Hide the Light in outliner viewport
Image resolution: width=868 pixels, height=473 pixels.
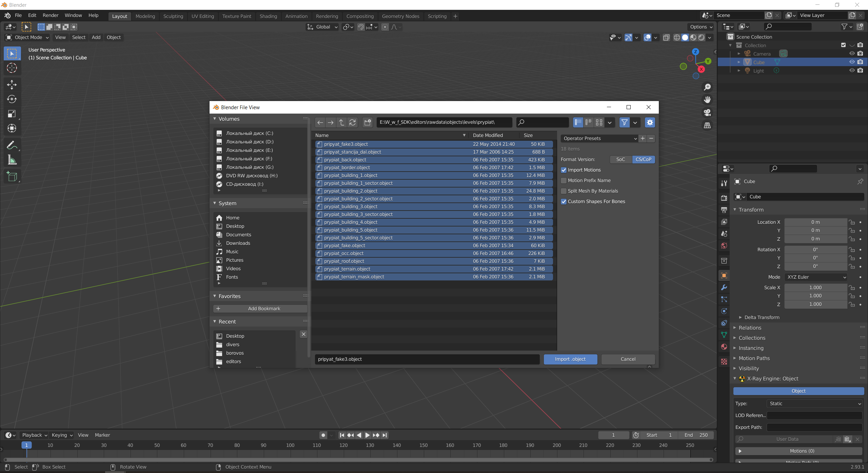pos(852,71)
